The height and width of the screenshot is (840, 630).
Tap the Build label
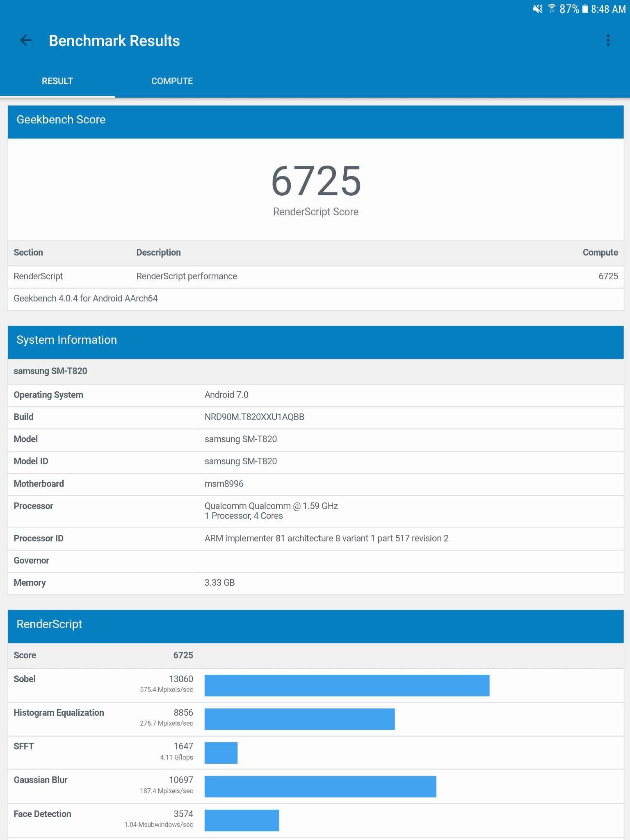point(23,417)
